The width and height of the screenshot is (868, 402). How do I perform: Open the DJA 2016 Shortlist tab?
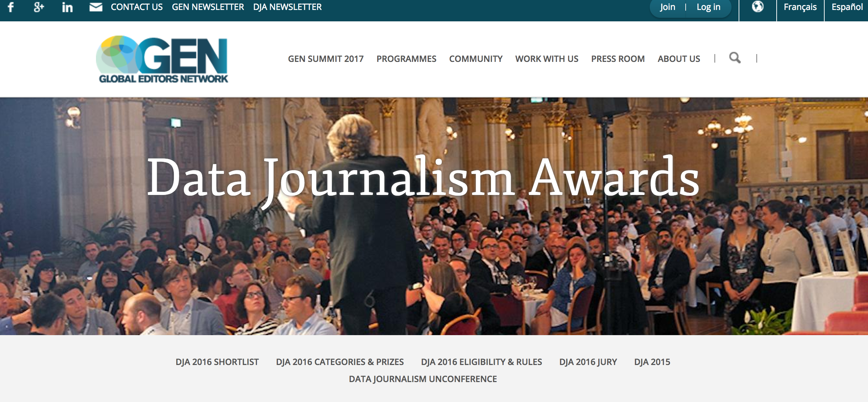coord(217,362)
